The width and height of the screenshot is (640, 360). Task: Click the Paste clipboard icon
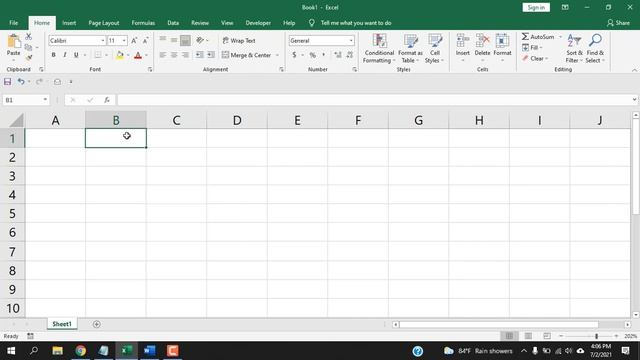pyautogui.click(x=13, y=42)
